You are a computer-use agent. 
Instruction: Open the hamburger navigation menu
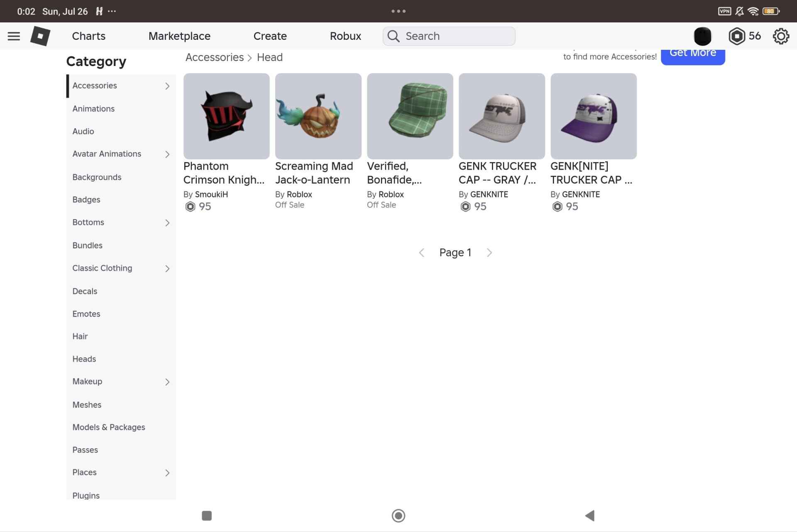(x=14, y=36)
